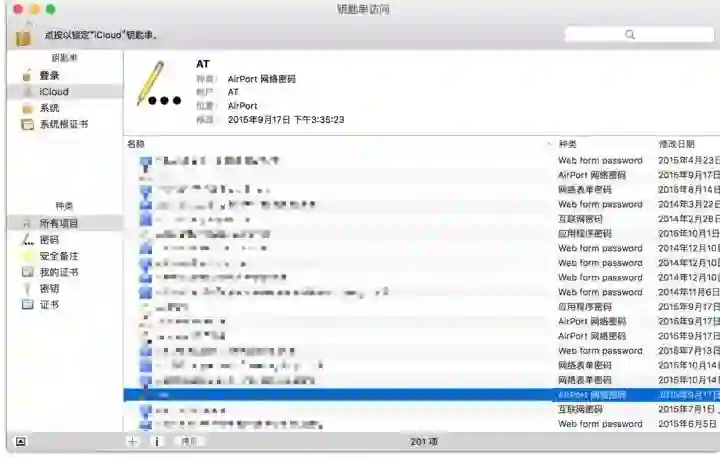Select the Web form password row dated 2015年4月23日
The height and width of the screenshot is (458, 720).
[x=422, y=161]
